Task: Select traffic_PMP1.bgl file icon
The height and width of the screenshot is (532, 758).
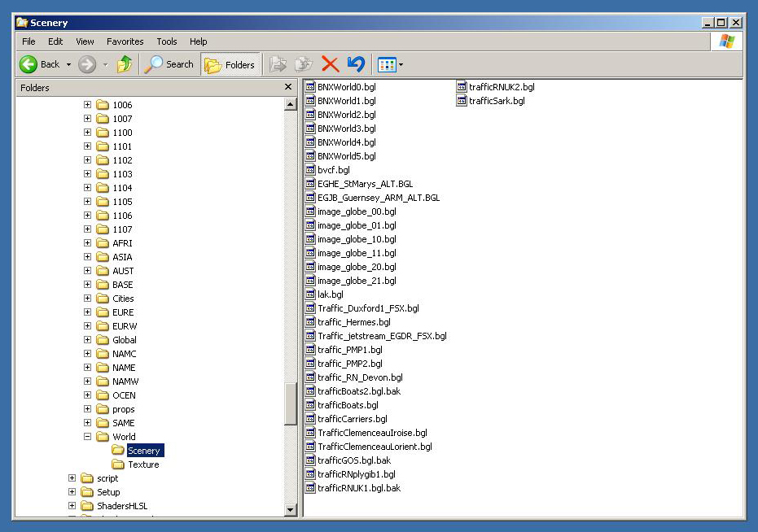Action: [x=311, y=350]
